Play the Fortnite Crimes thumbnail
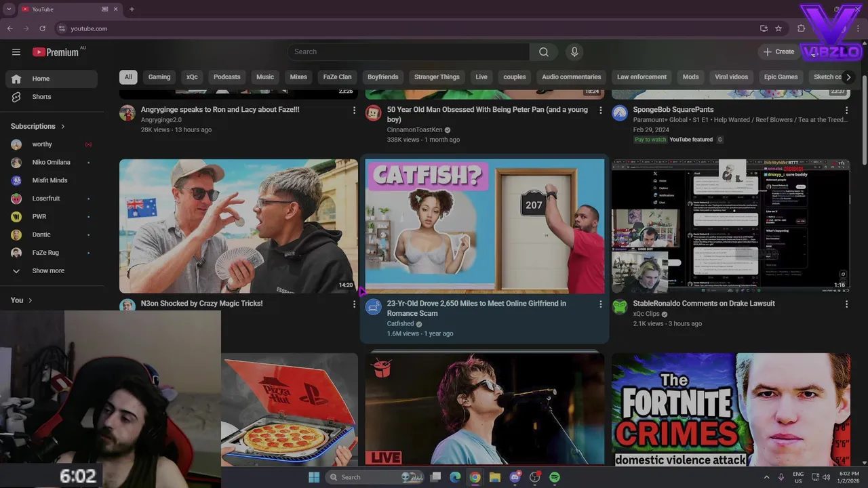Viewport: 868px width, 488px height. click(x=731, y=409)
